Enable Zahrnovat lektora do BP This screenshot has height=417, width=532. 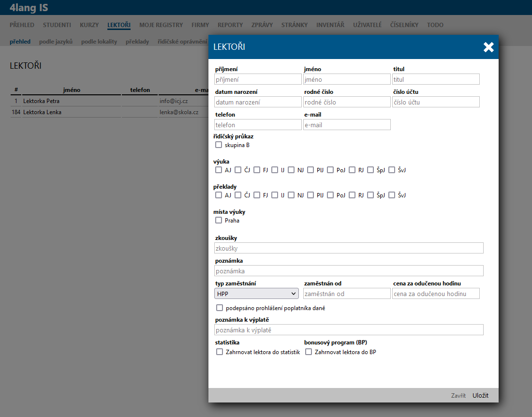click(x=309, y=352)
